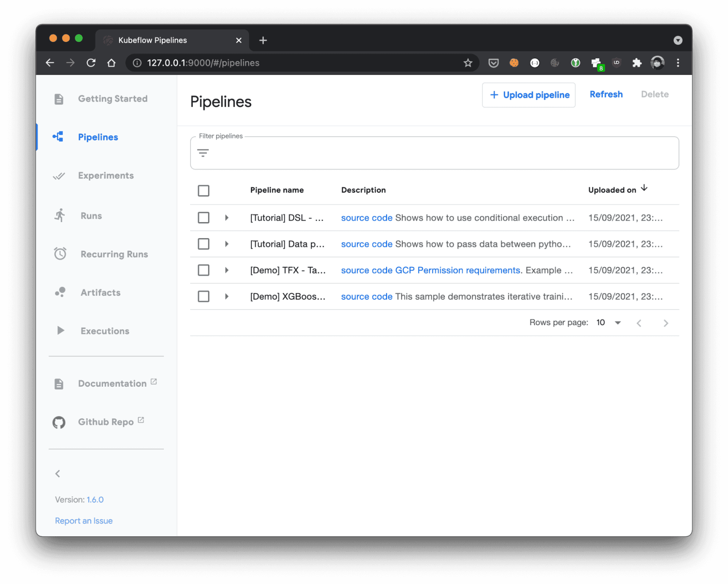Open Getting Started page icon
The image size is (728, 584).
tap(59, 99)
